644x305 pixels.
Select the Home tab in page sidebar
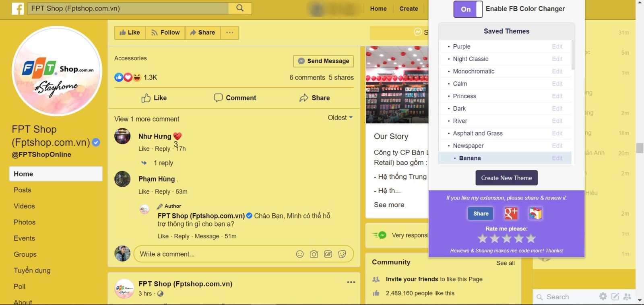(x=56, y=174)
